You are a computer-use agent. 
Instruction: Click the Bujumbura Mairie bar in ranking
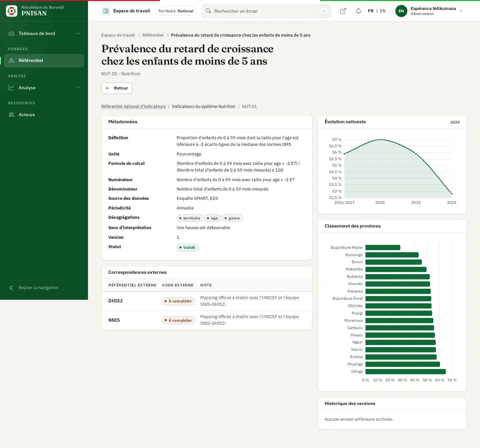pos(383,247)
